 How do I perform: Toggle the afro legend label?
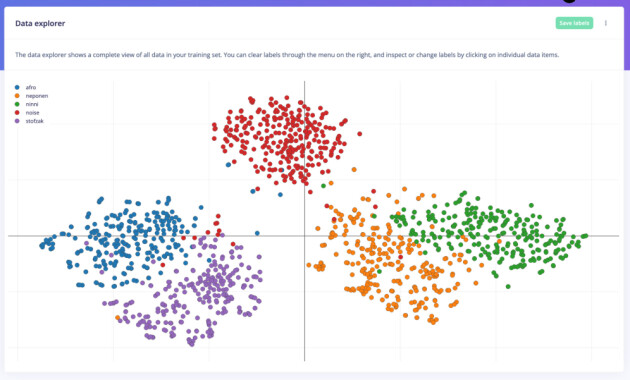(31, 87)
